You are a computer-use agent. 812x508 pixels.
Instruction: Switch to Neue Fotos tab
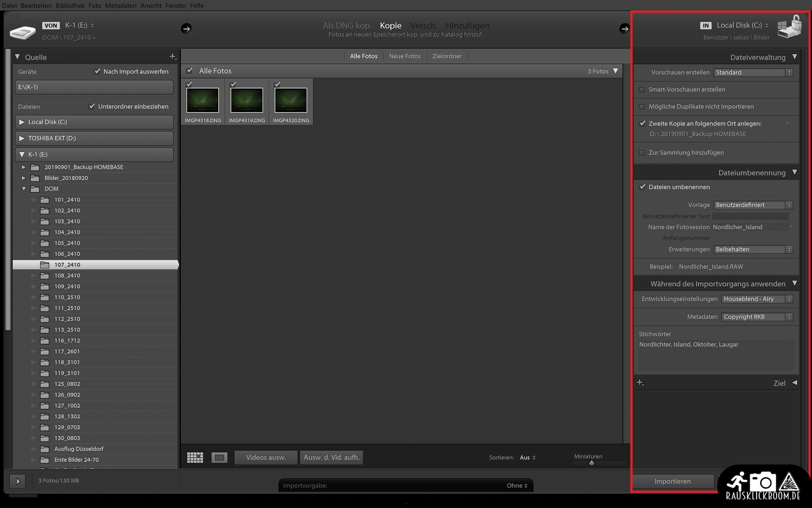point(405,56)
